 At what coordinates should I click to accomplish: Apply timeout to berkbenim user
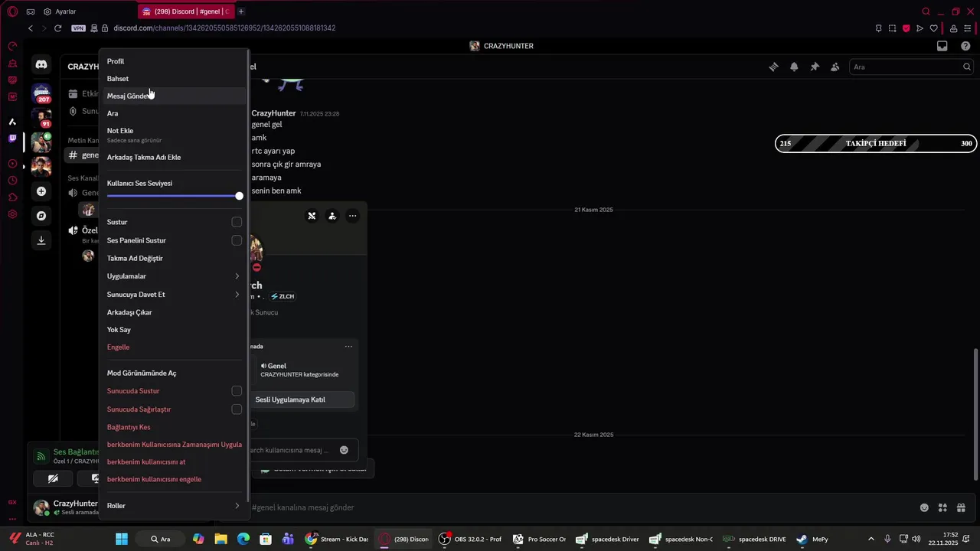tap(174, 445)
